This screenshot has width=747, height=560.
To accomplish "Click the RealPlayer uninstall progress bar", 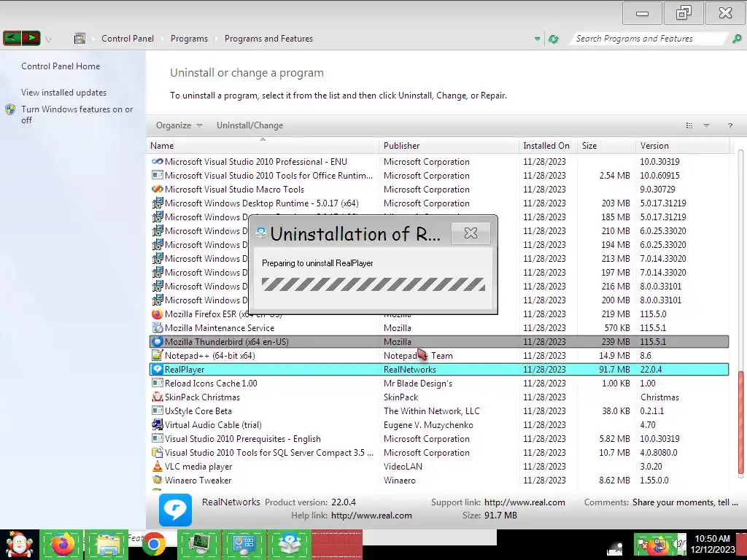I will pyautogui.click(x=373, y=284).
